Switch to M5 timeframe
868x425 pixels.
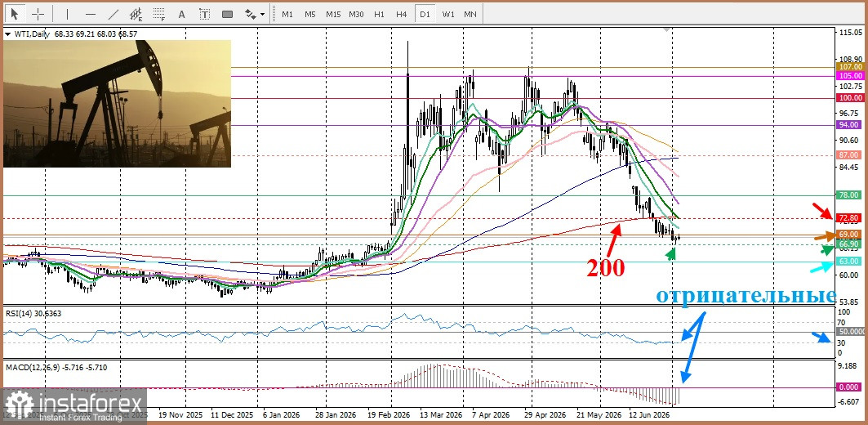310,14
